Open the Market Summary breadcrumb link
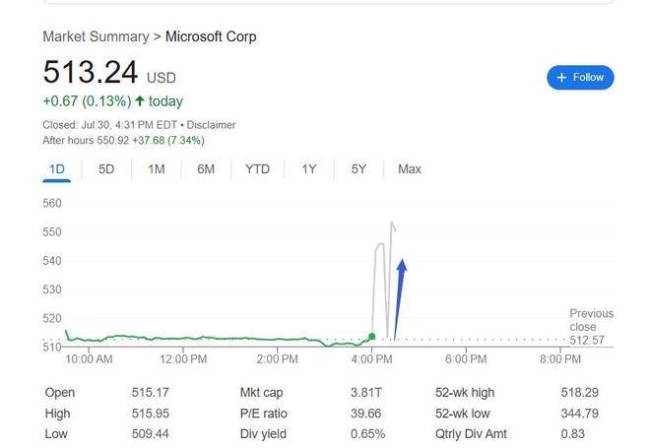The width and height of the screenshot is (650, 448). tap(96, 36)
